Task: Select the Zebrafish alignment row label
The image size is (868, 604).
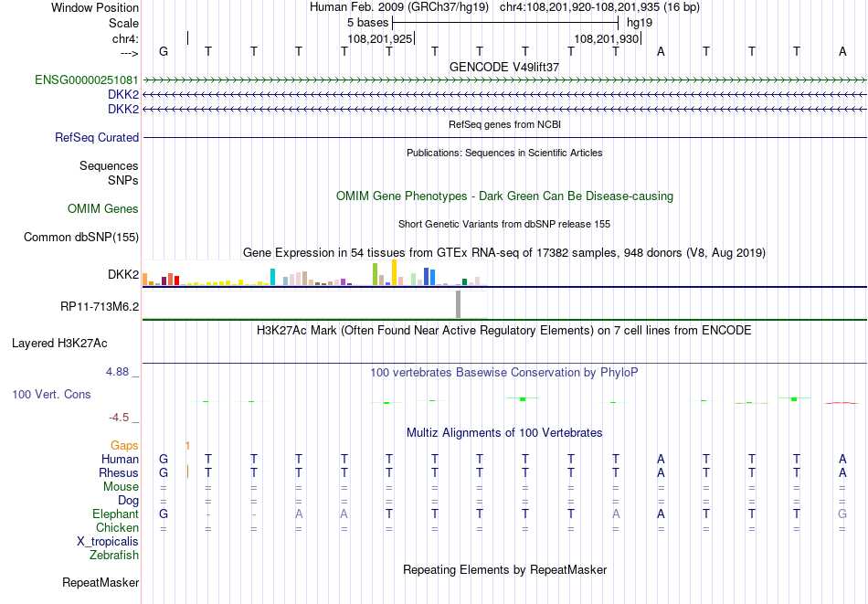Action: pos(114,555)
